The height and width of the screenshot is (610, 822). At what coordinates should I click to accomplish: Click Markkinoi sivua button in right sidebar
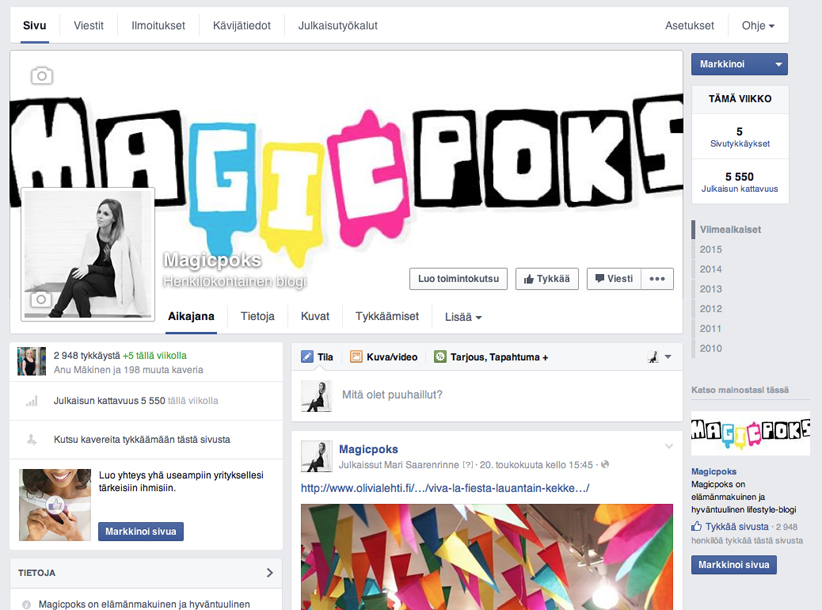tap(733, 565)
